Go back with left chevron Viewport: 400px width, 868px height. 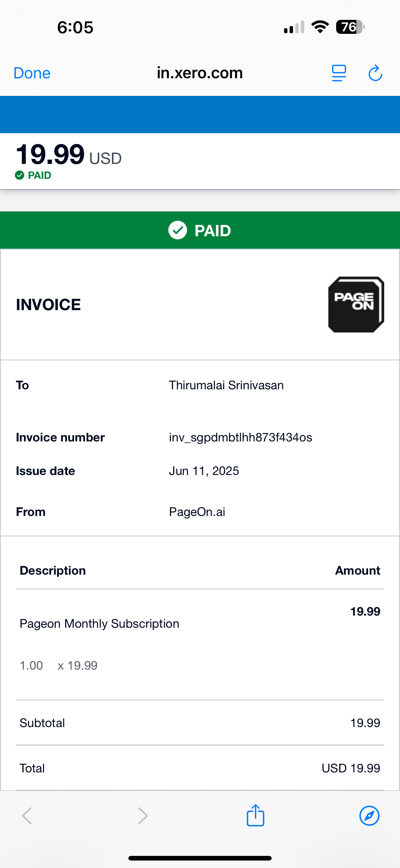tap(27, 816)
